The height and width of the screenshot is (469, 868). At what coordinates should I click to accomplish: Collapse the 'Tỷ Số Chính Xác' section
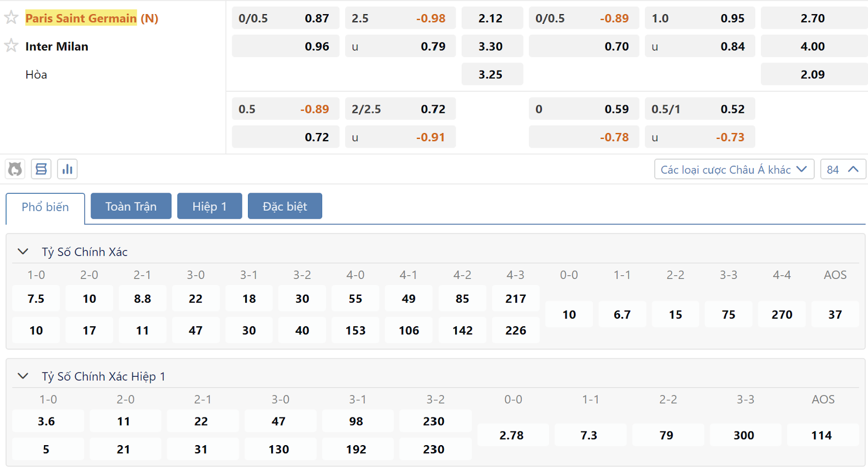[x=23, y=251]
